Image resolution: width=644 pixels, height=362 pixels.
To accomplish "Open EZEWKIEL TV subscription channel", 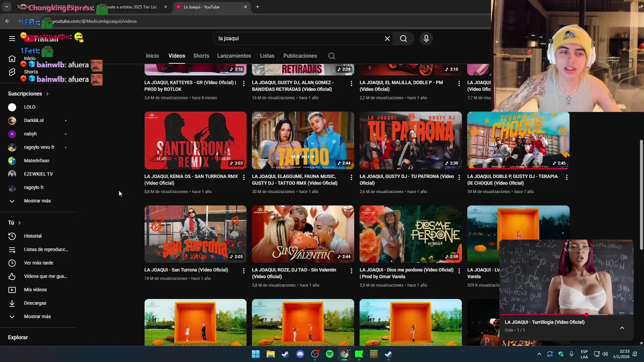I will (38, 174).
